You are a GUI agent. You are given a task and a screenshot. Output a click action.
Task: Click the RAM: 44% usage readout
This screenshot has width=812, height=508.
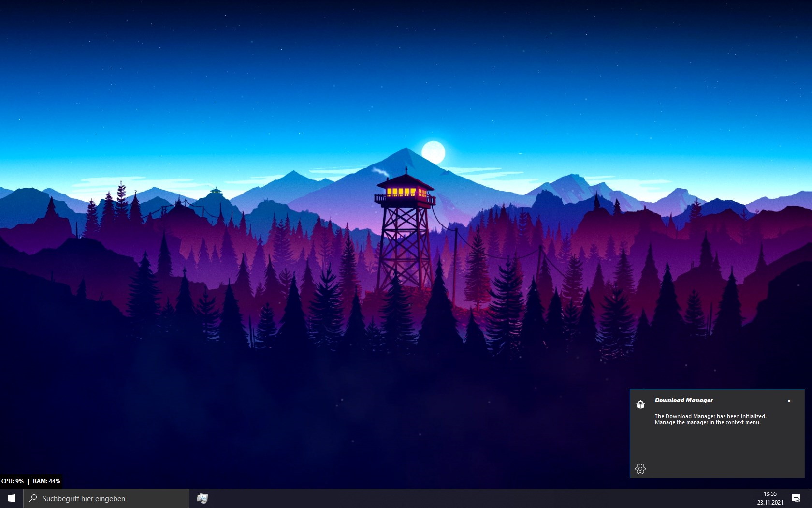tap(47, 481)
